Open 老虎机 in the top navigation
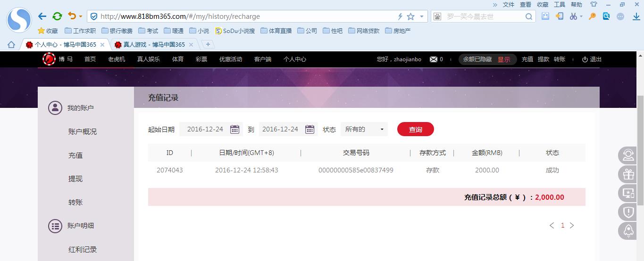 click(x=116, y=59)
